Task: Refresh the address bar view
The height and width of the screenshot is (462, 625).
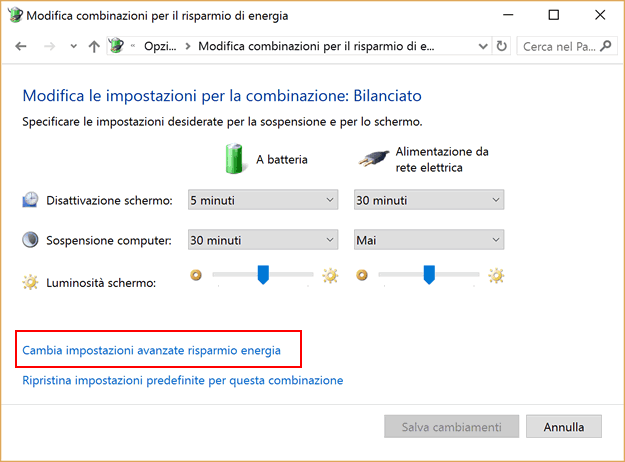Action: pos(501,46)
